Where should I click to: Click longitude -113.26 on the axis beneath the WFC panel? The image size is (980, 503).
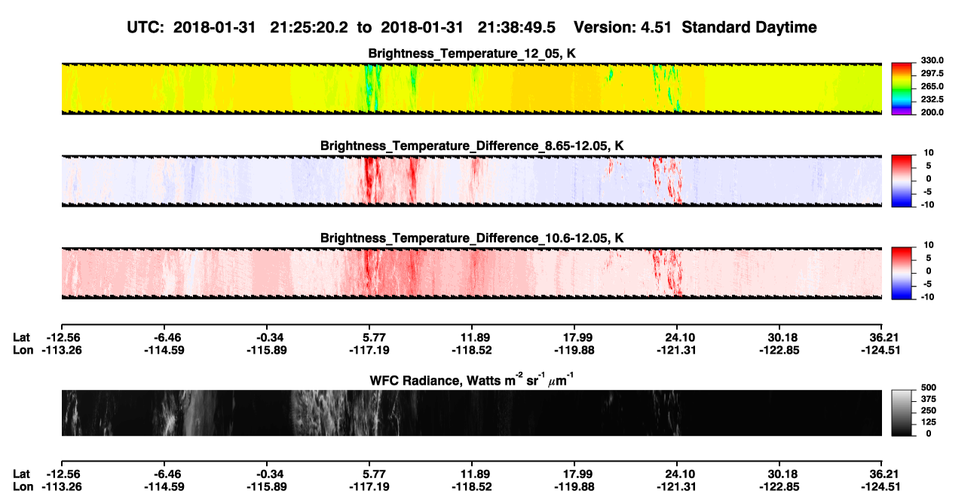[62, 486]
